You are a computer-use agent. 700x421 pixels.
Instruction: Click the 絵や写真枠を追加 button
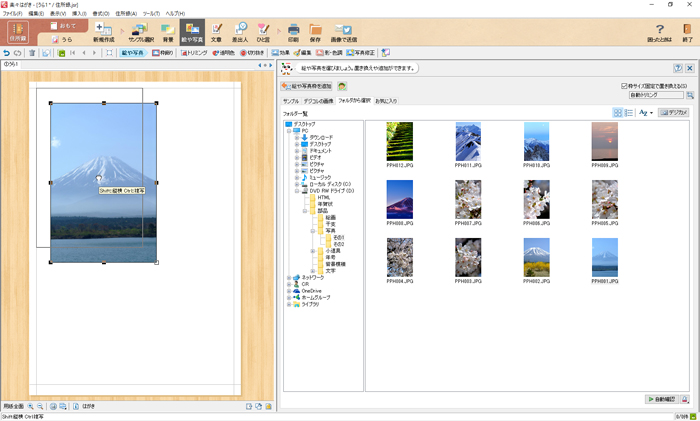(x=306, y=87)
